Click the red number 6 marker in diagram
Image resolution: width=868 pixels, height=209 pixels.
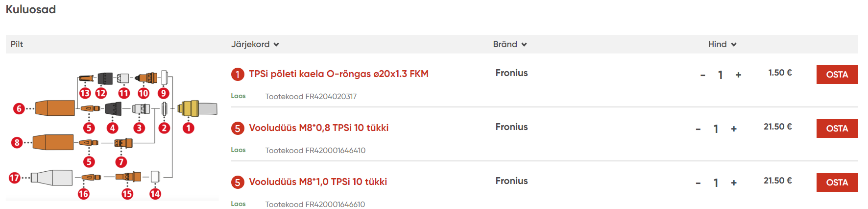(19, 109)
